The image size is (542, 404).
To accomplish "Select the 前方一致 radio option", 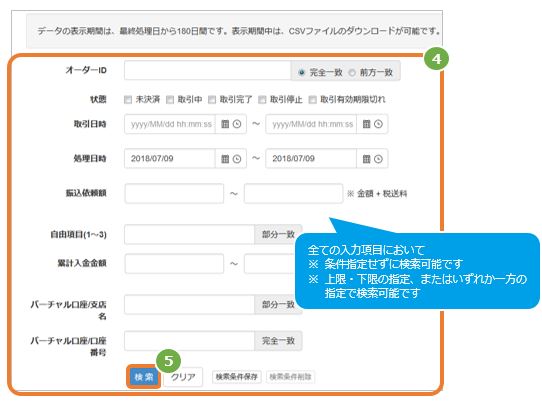I will click(352, 73).
